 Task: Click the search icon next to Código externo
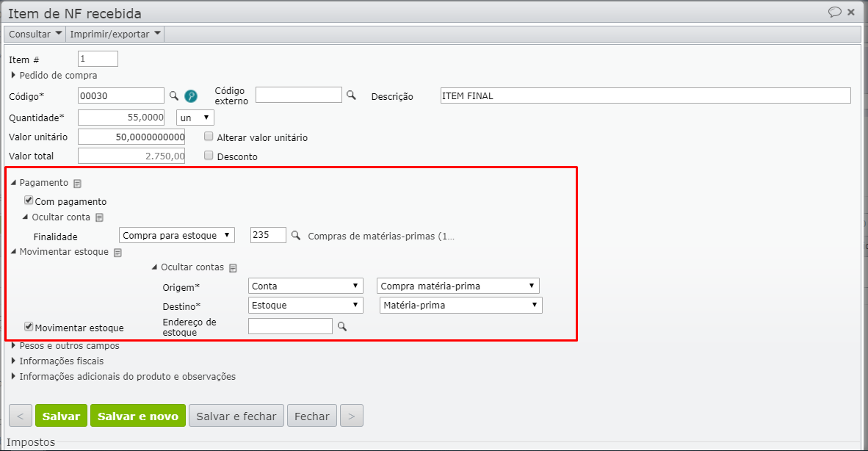point(351,95)
